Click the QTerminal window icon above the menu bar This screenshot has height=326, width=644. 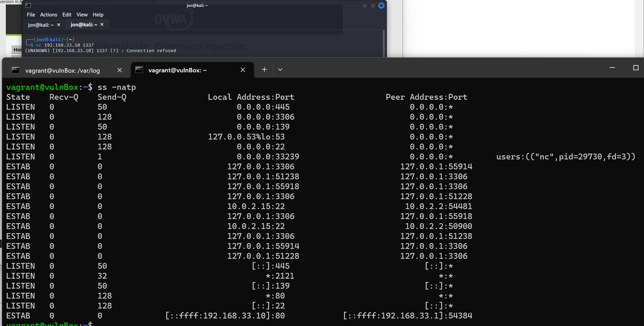tap(27, 5)
